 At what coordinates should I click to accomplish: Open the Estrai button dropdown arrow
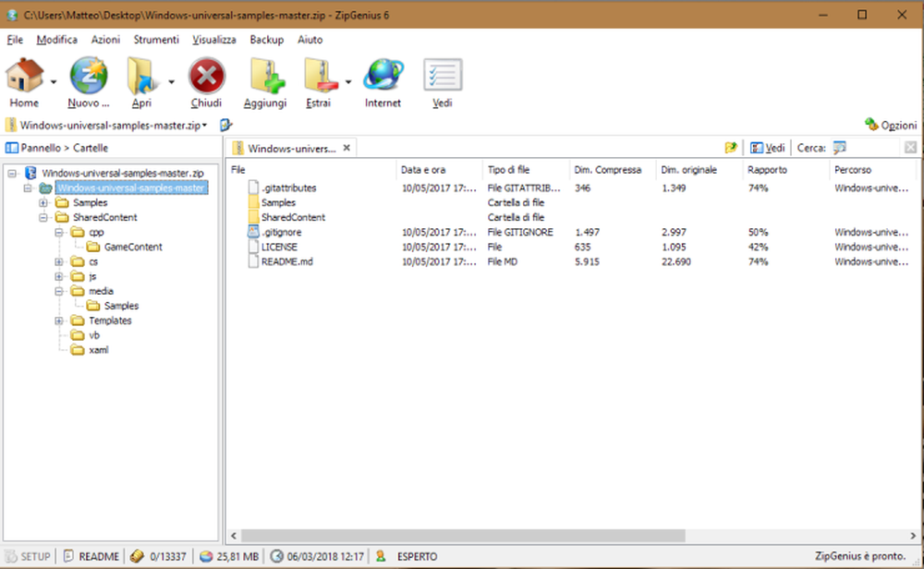tap(348, 82)
